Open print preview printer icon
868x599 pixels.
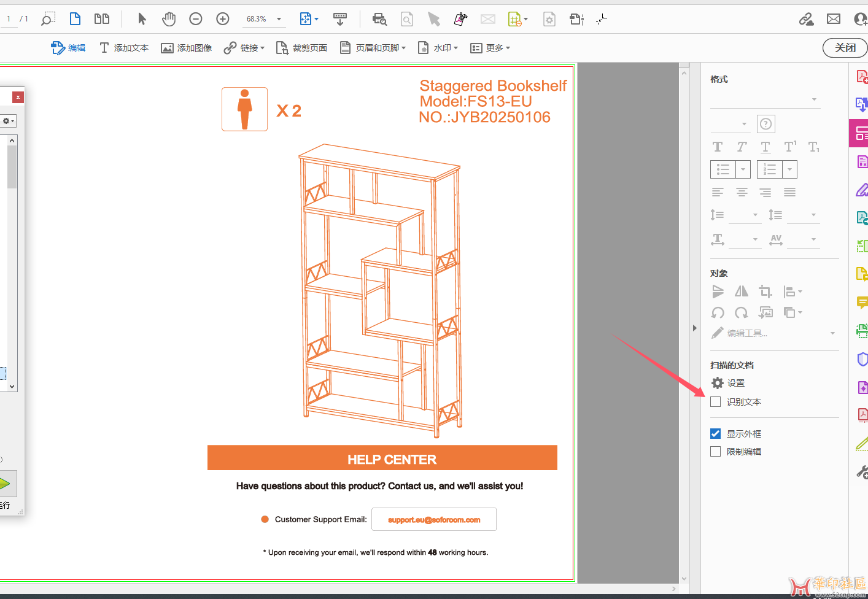tap(380, 19)
